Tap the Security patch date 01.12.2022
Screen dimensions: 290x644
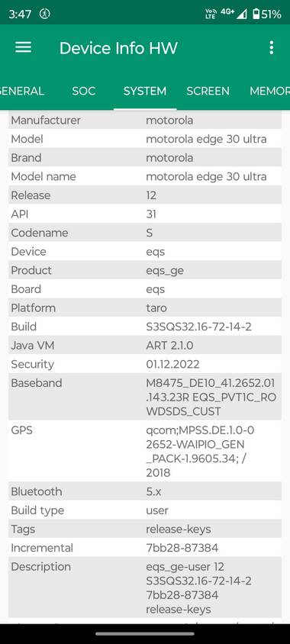click(172, 364)
